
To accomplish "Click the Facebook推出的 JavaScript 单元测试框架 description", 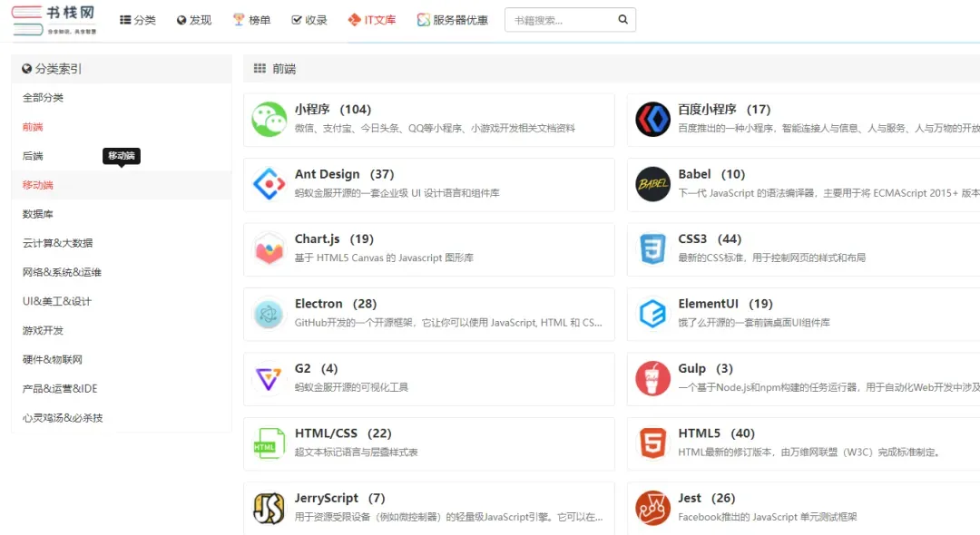I will [768, 517].
